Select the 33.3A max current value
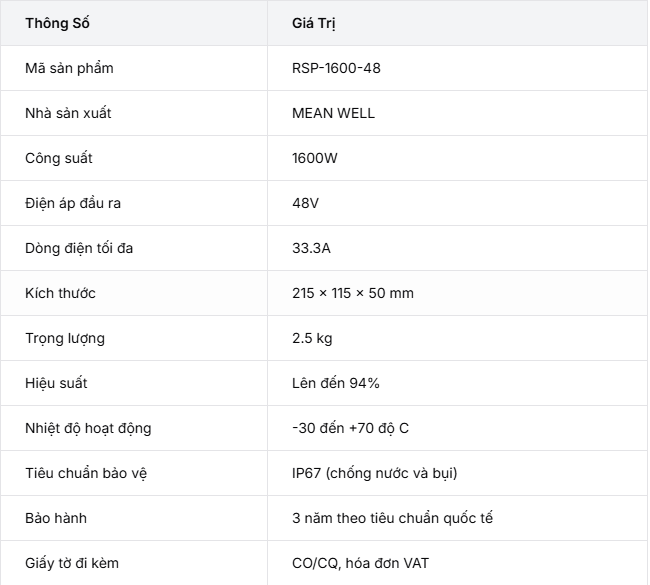Screen dimensions: 650x585 [x=311, y=248]
